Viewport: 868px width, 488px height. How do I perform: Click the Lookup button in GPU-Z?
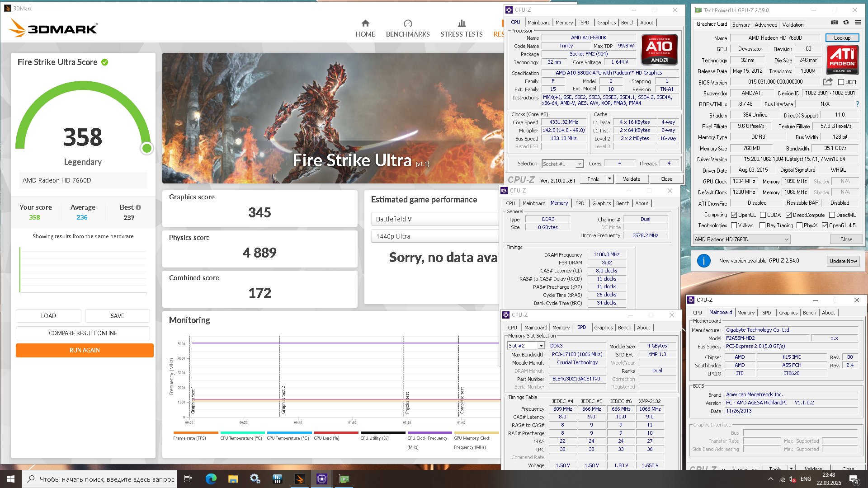(842, 38)
